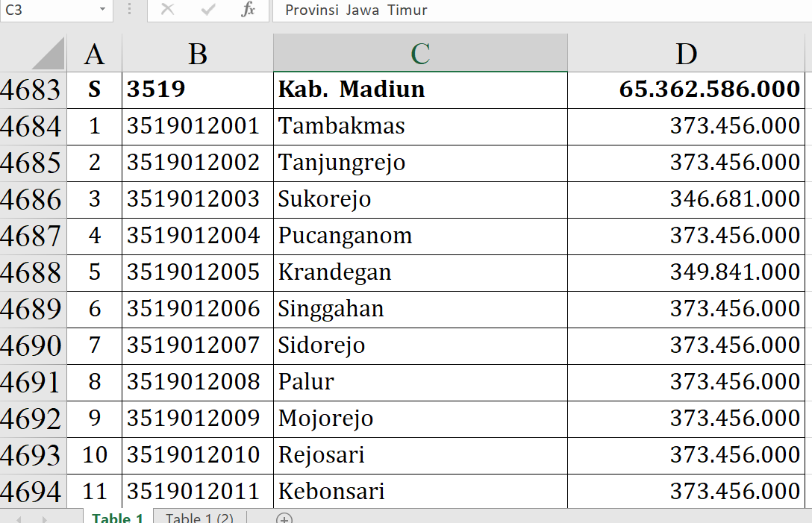This screenshot has width=812, height=523.
Task: Select the Table 1 sheet tab
Action: [117, 518]
